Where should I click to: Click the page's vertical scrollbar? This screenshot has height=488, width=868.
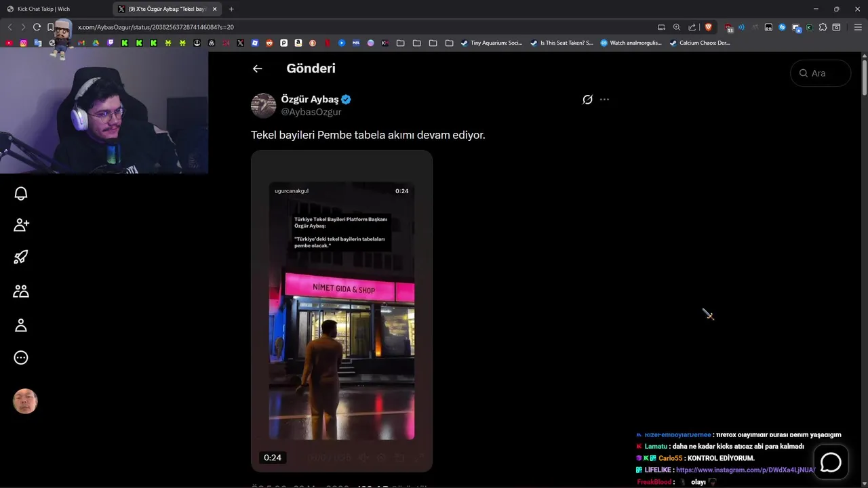pos(865,78)
